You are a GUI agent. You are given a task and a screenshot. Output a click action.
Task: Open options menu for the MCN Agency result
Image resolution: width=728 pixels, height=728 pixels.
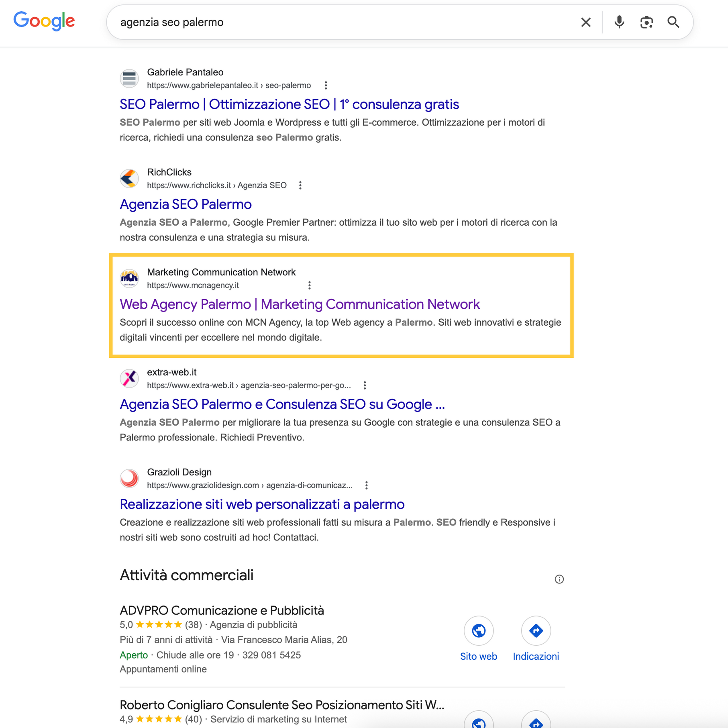pyautogui.click(x=310, y=285)
